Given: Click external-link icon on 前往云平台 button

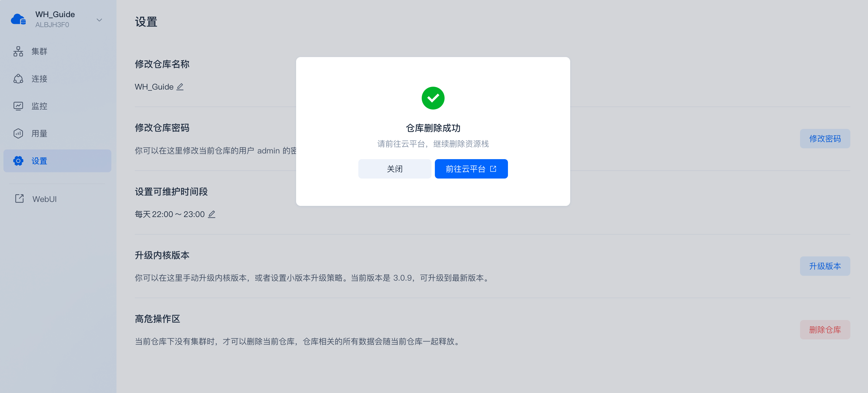Looking at the screenshot, I should pyautogui.click(x=493, y=169).
